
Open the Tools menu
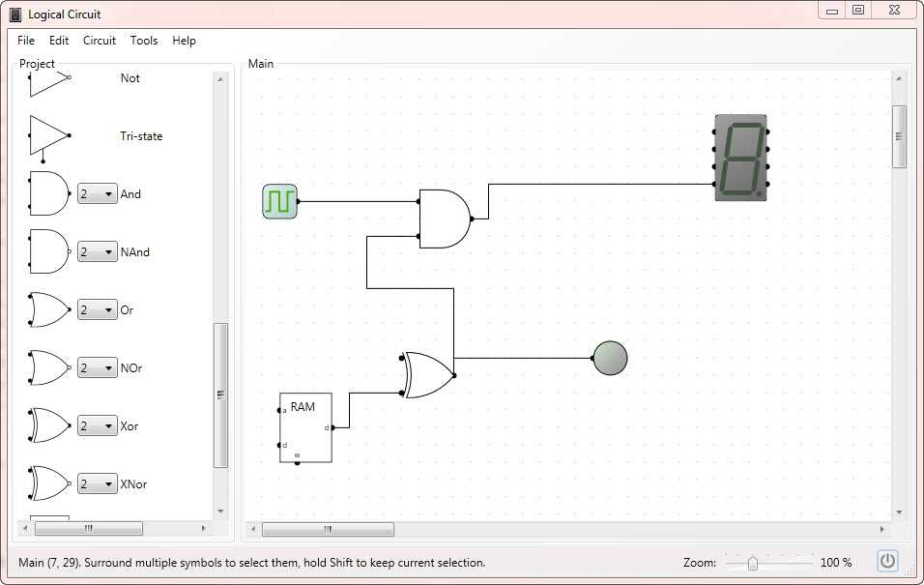click(144, 40)
